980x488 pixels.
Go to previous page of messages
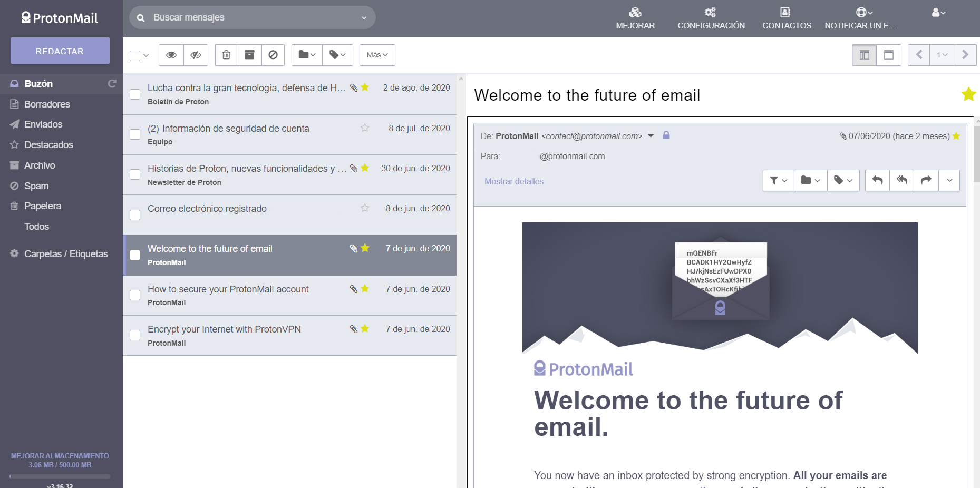coord(919,55)
